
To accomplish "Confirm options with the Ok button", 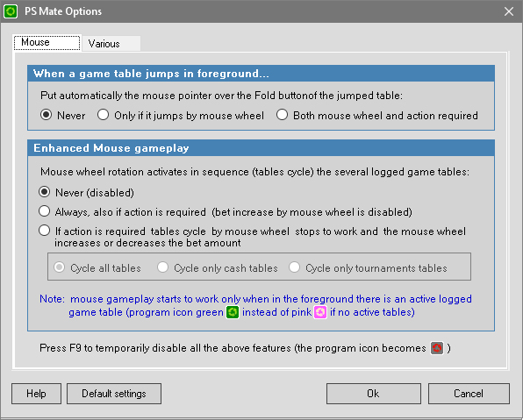I will (x=374, y=394).
